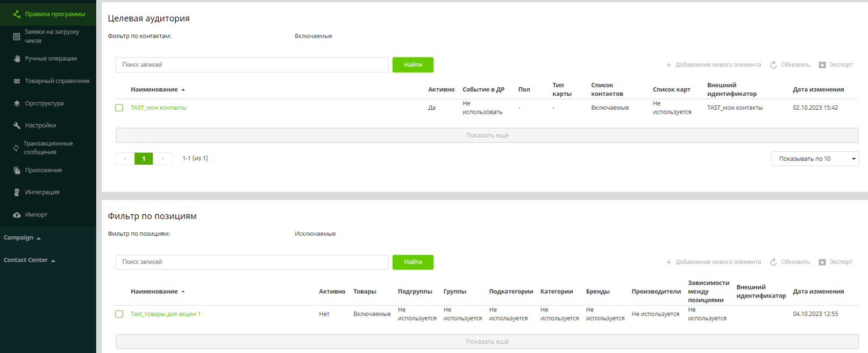
Task: Open Правила программы menu item
Action: pos(54,14)
